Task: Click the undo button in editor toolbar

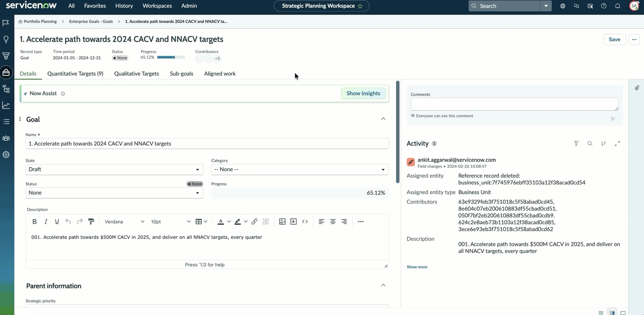Action: tap(68, 222)
